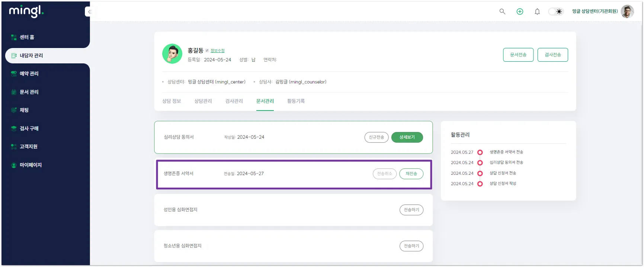Click 재전송 for 생명존중 서약서
Screen dimensions: 644x267
[411, 174]
